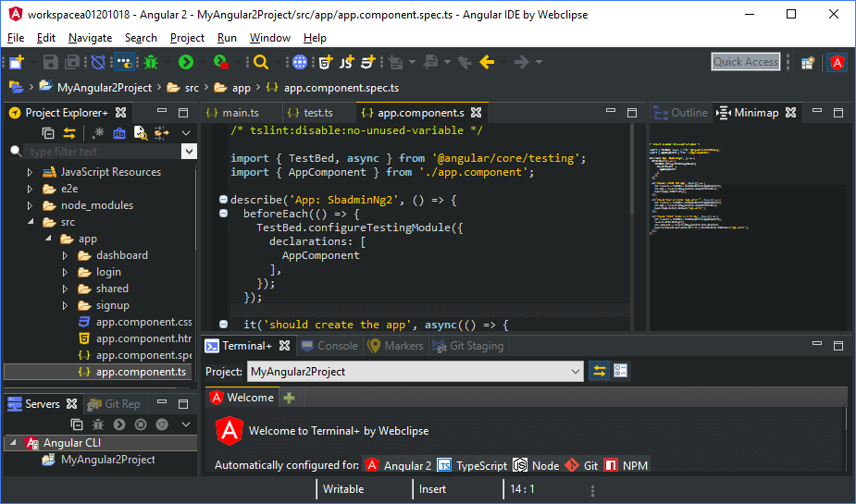Click the yellow back navigation arrow
Image resolution: width=856 pixels, height=504 pixels.
pyautogui.click(x=487, y=62)
